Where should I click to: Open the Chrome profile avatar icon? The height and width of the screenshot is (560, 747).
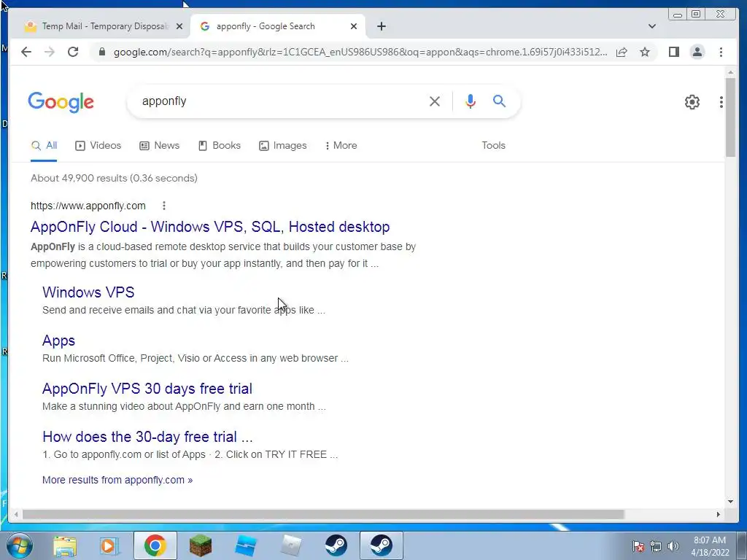pyautogui.click(x=697, y=52)
